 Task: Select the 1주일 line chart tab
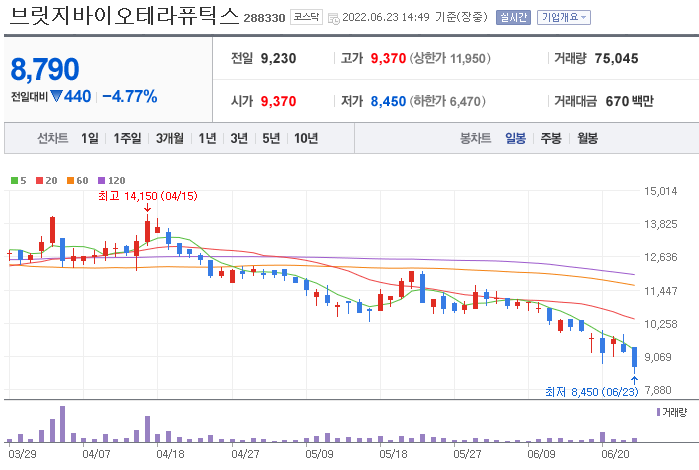coord(127,138)
